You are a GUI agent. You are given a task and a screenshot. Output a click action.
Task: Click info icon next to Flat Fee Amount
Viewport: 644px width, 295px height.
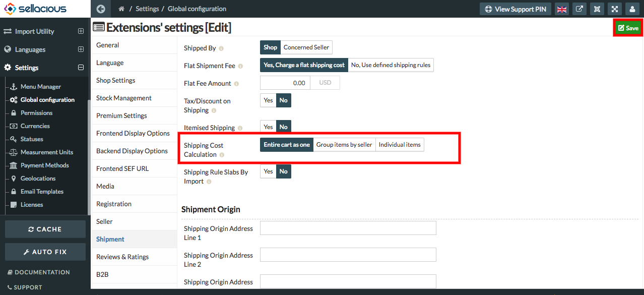coord(237,84)
